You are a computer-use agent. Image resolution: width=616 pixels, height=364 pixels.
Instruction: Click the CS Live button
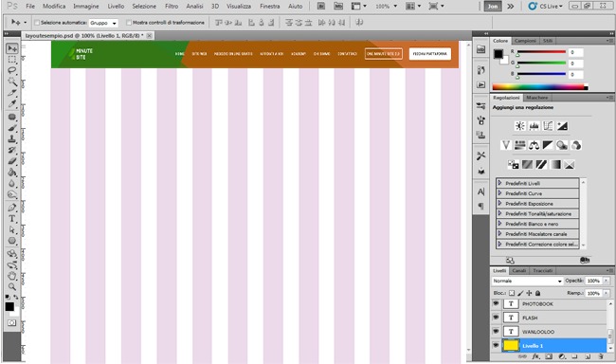click(546, 7)
